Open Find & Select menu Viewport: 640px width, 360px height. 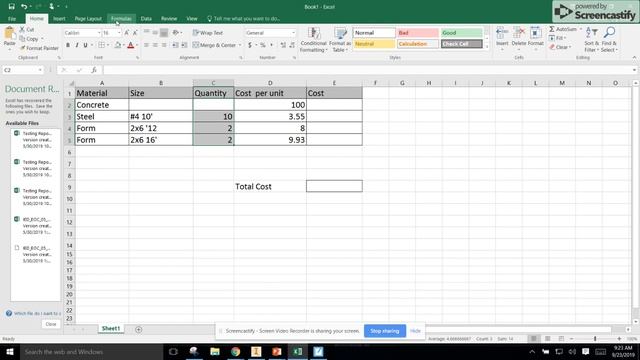[x=609, y=40]
